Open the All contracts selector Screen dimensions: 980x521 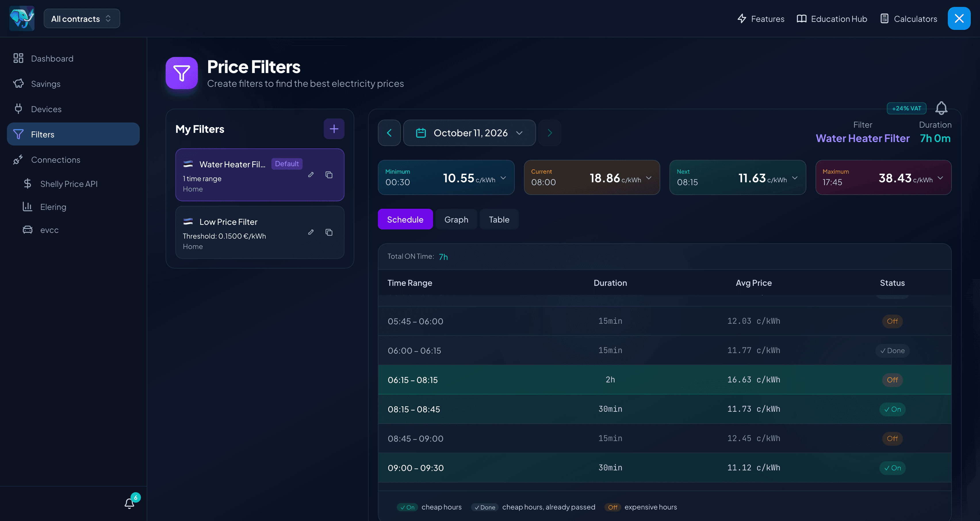pos(82,19)
